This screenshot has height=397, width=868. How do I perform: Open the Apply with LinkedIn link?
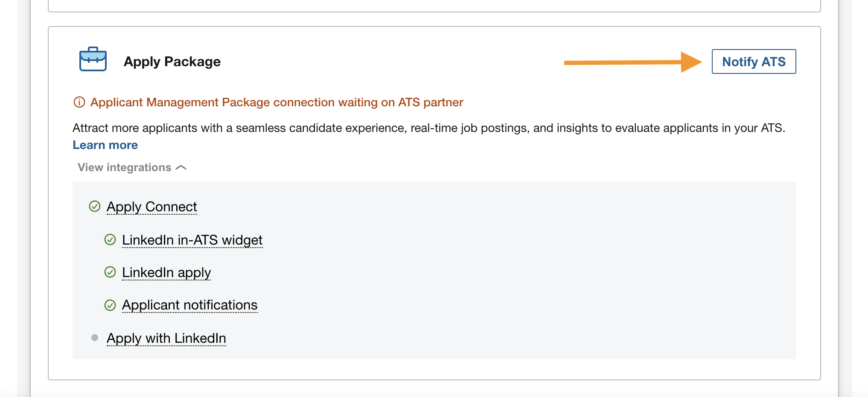[x=166, y=338]
